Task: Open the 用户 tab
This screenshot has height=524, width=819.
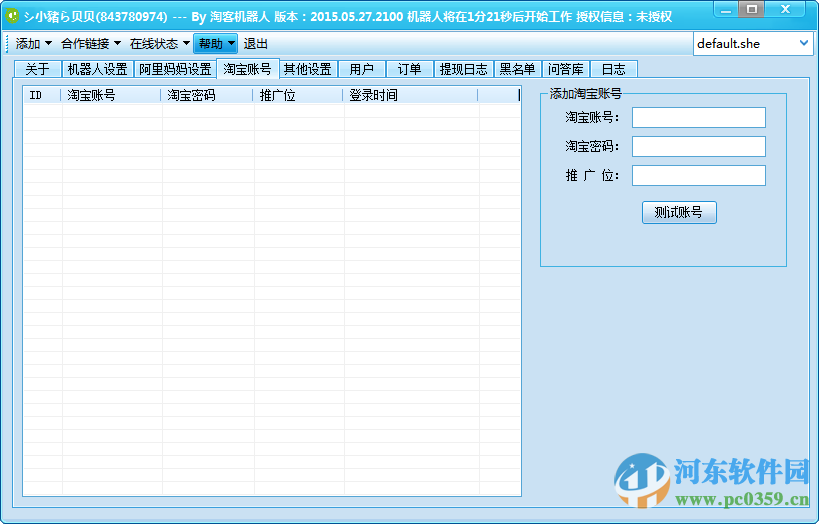Action: [x=361, y=69]
